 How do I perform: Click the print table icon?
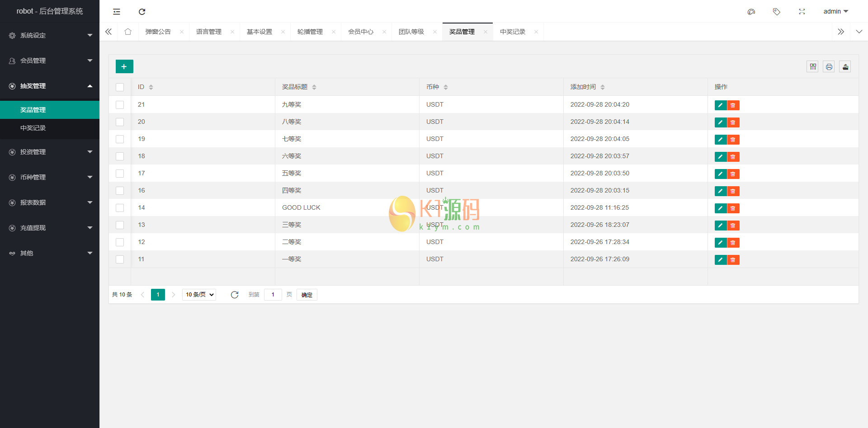829,67
